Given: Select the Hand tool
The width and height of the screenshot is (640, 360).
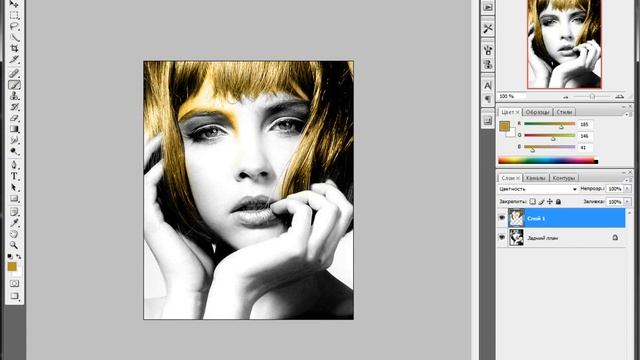Looking at the screenshot, I should pos(14,234).
